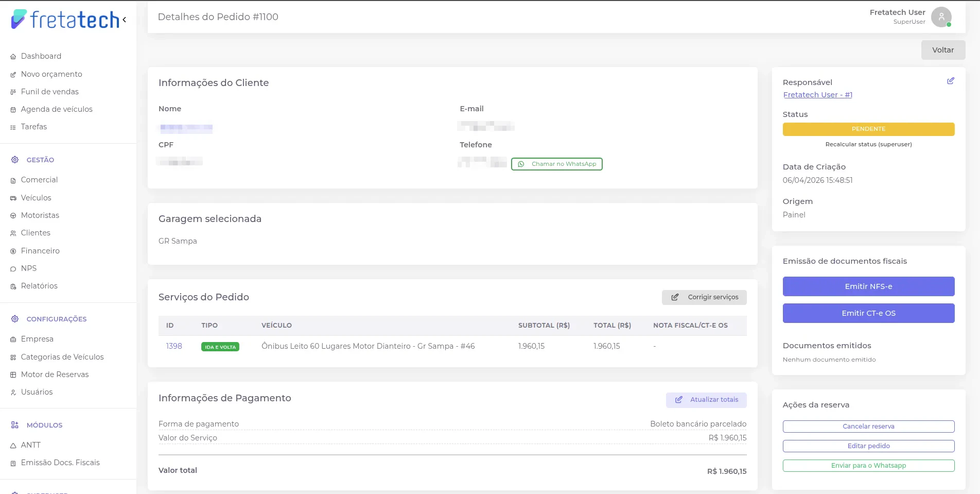Open service ID 1398 link

pos(174,346)
